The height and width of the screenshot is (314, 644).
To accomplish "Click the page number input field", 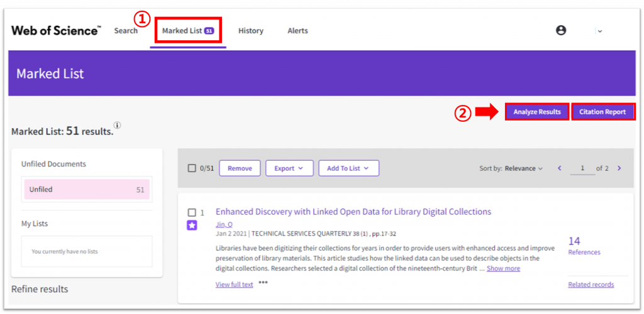I will 582,168.
